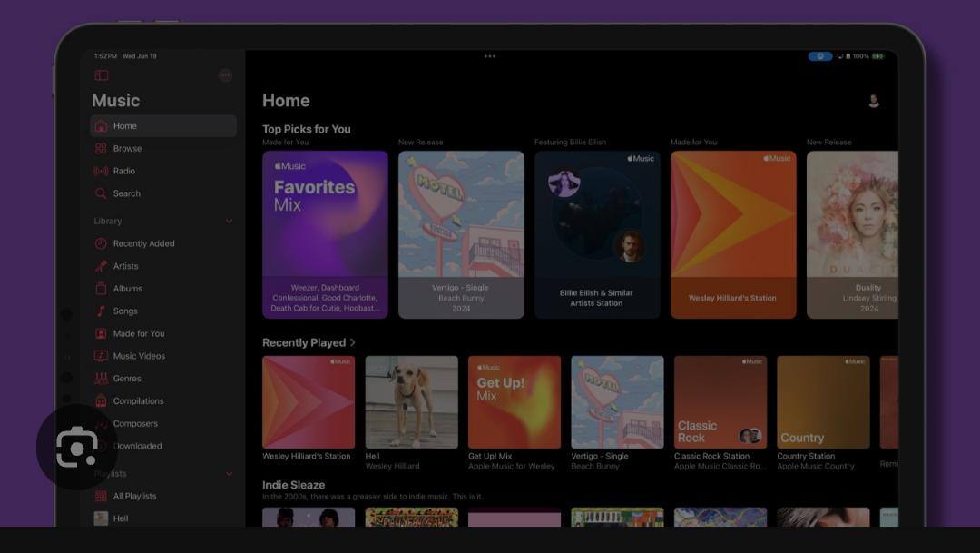Open the sidebar ellipsis more options
The width and height of the screenshot is (980, 553).
click(225, 75)
